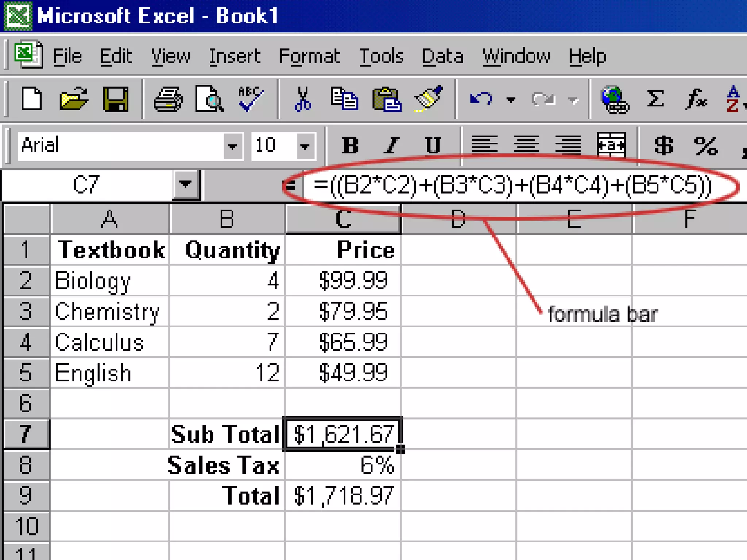Click the Cut scissors icon
The height and width of the screenshot is (560, 747).
(303, 99)
